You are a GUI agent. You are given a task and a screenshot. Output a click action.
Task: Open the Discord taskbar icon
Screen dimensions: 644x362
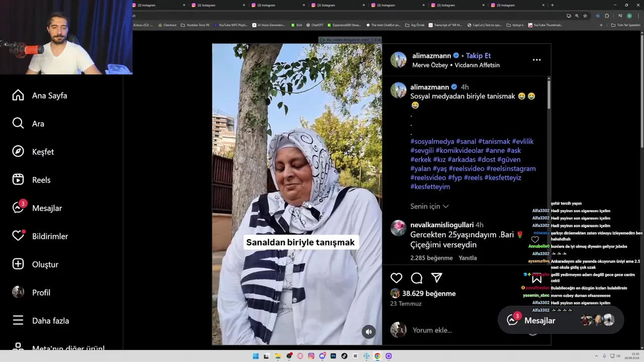pyautogui.click(x=323, y=356)
